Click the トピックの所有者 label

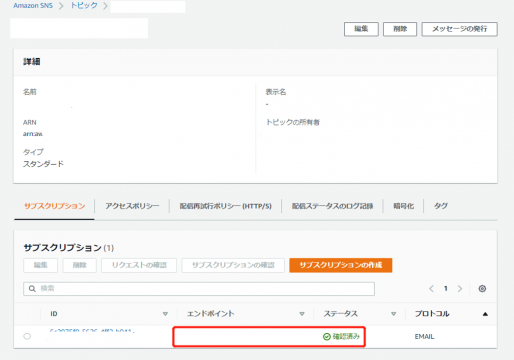point(293,122)
